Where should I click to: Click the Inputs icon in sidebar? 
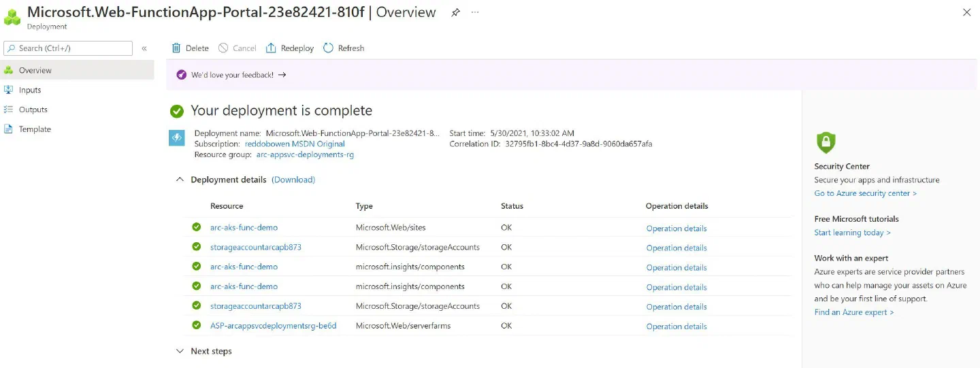tap(8, 90)
